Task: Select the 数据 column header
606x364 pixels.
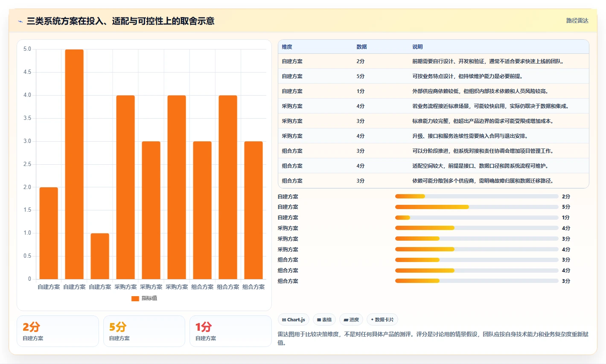Action: (362, 47)
